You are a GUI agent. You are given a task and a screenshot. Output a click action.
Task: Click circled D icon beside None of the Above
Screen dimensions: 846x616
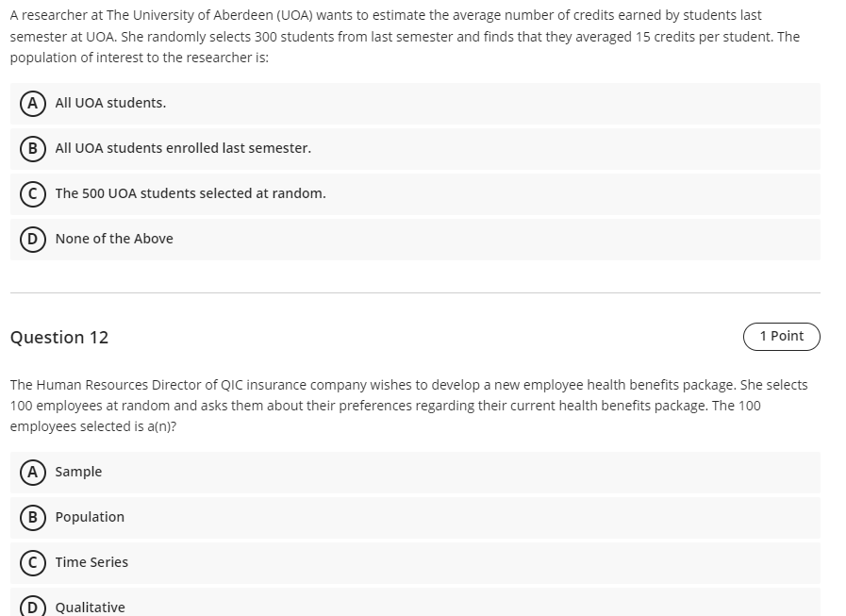click(32, 240)
